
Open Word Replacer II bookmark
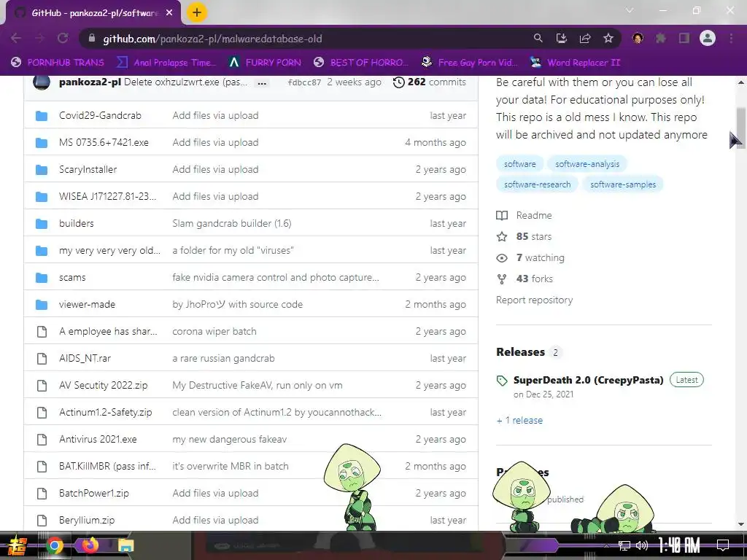click(x=576, y=63)
